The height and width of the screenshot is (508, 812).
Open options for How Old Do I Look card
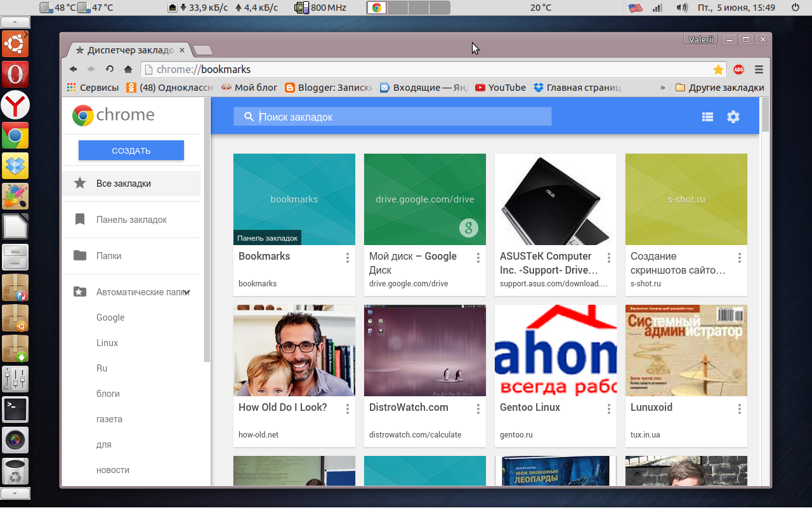(348, 409)
